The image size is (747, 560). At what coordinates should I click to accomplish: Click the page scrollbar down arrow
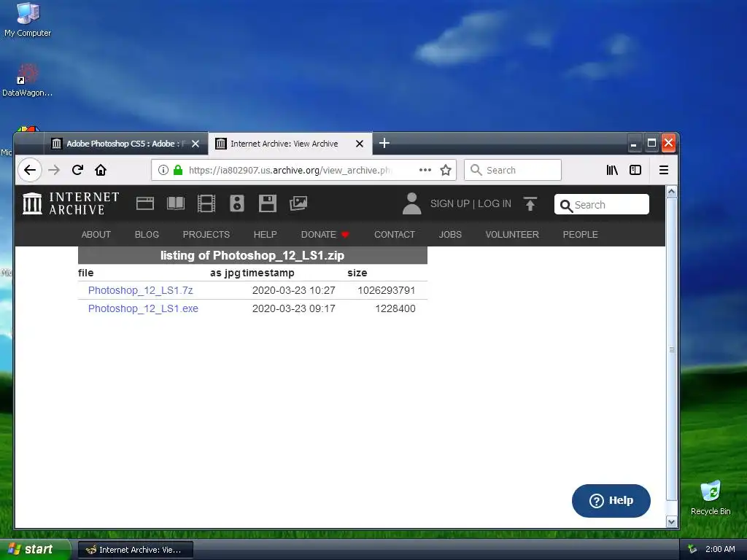pos(671,522)
